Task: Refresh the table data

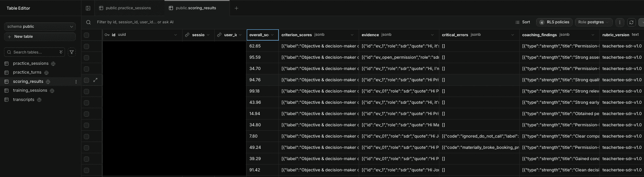Action: [631, 22]
